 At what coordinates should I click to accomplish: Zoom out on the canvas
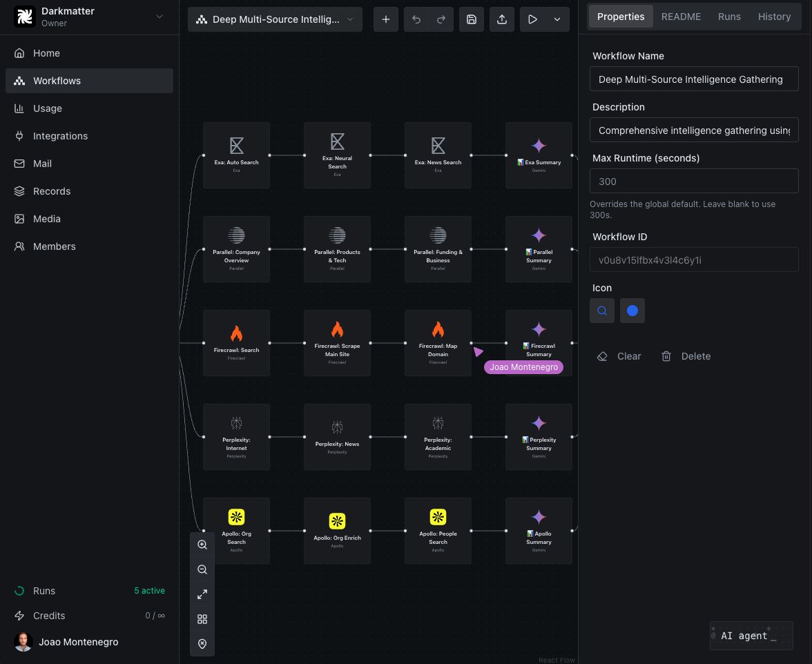click(202, 569)
